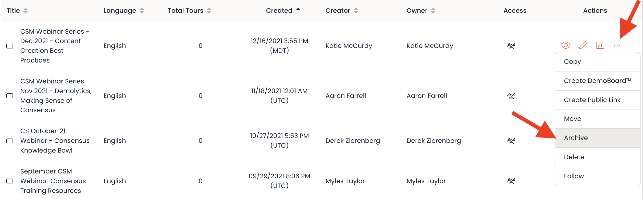Click access group icon for Derek Zierenberg row
The width and height of the screenshot is (644, 199).
point(511,141)
